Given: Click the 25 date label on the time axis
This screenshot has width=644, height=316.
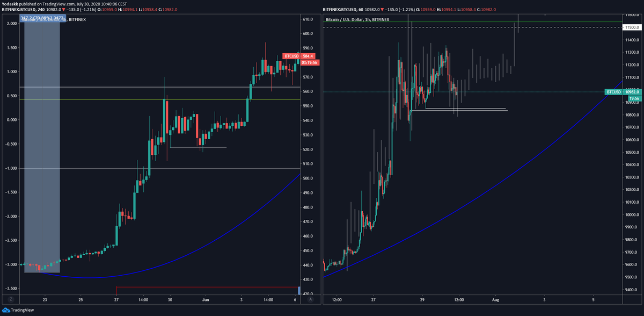Looking at the screenshot, I should pos(81,300).
